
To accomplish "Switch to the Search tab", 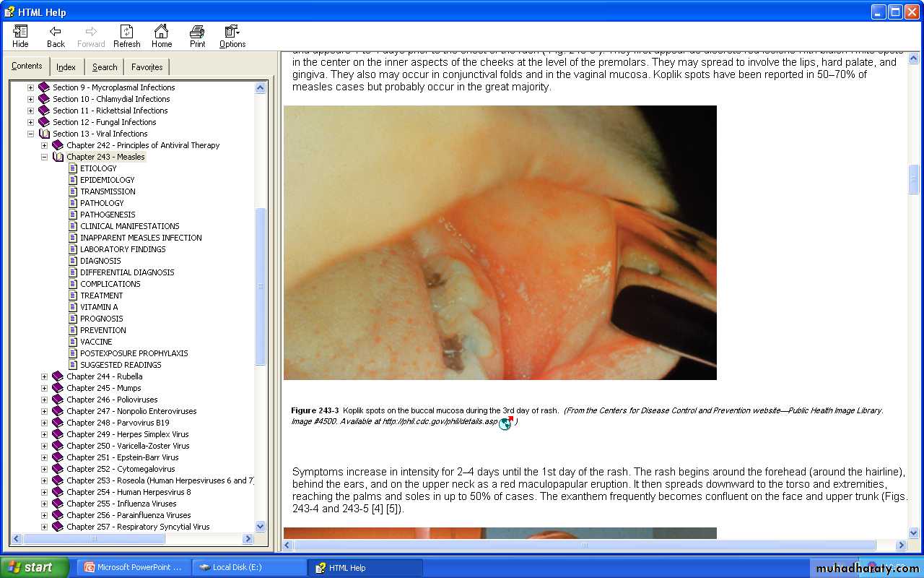I will click(x=105, y=67).
